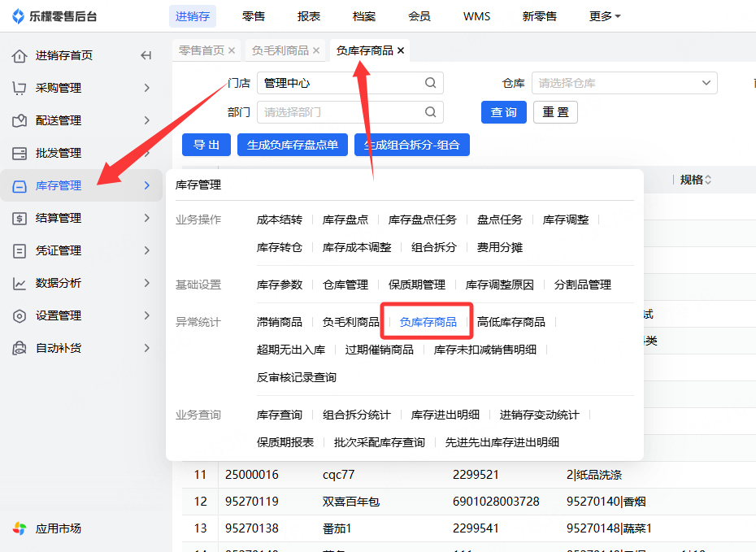Click the 查询 button
756x552 pixels.
coord(503,112)
